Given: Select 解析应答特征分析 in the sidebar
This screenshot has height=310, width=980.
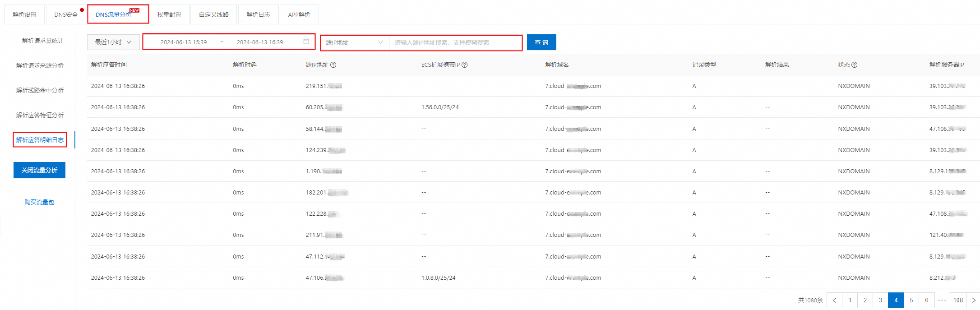Looking at the screenshot, I should (40, 115).
